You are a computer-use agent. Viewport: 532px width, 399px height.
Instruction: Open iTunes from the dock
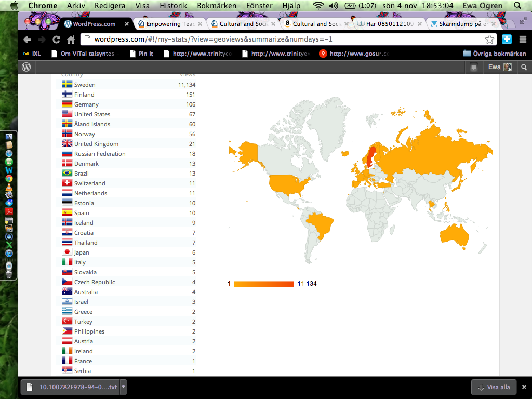(9, 253)
